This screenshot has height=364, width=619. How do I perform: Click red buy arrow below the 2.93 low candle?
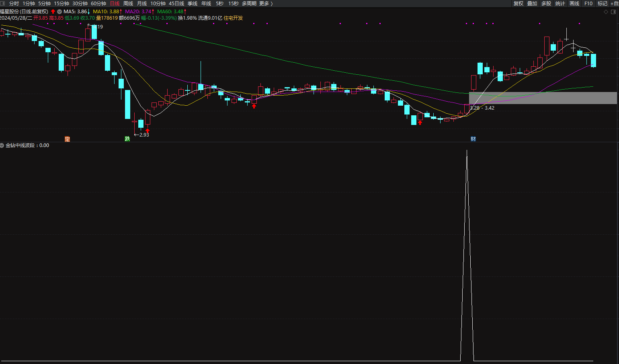click(148, 130)
